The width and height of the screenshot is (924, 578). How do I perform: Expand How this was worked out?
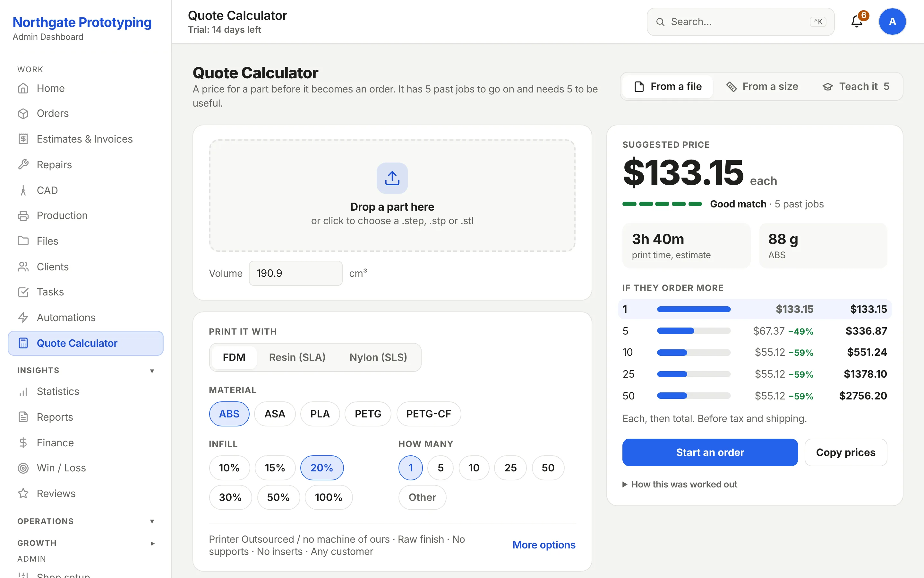pos(680,484)
